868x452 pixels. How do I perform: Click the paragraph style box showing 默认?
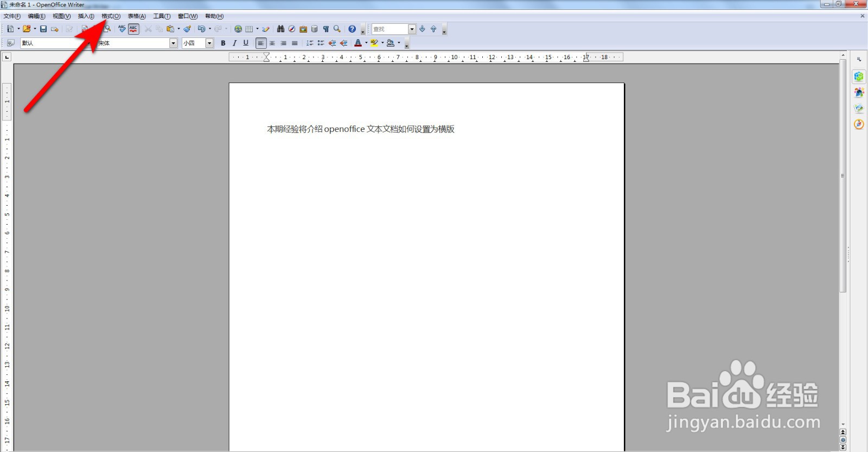pos(55,43)
